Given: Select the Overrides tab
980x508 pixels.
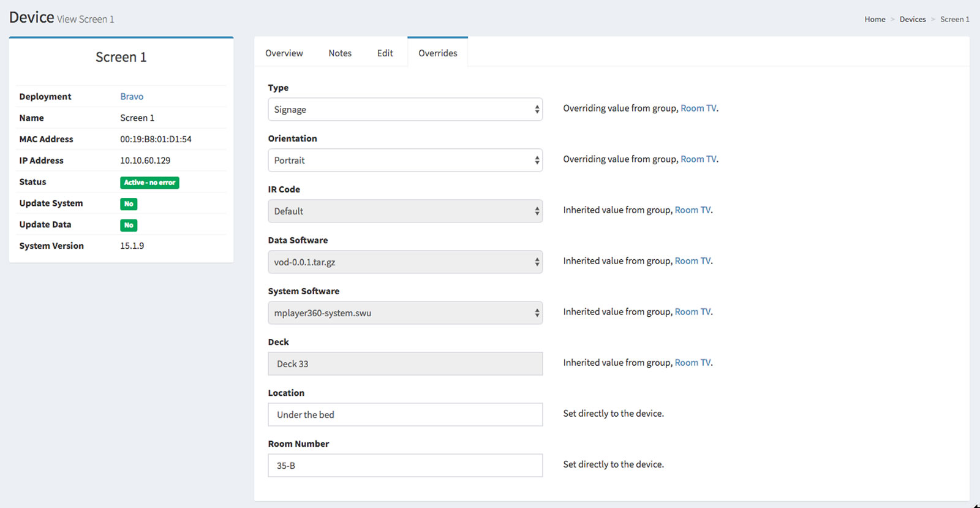Looking at the screenshot, I should [437, 53].
